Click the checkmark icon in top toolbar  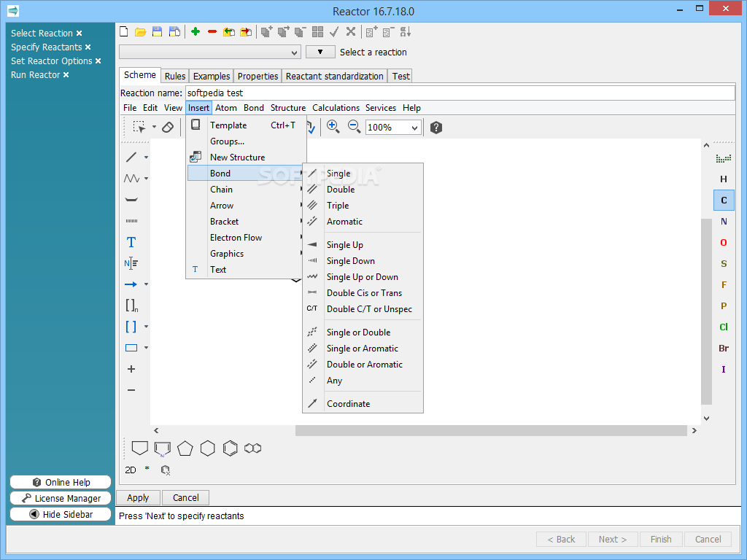tap(334, 32)
